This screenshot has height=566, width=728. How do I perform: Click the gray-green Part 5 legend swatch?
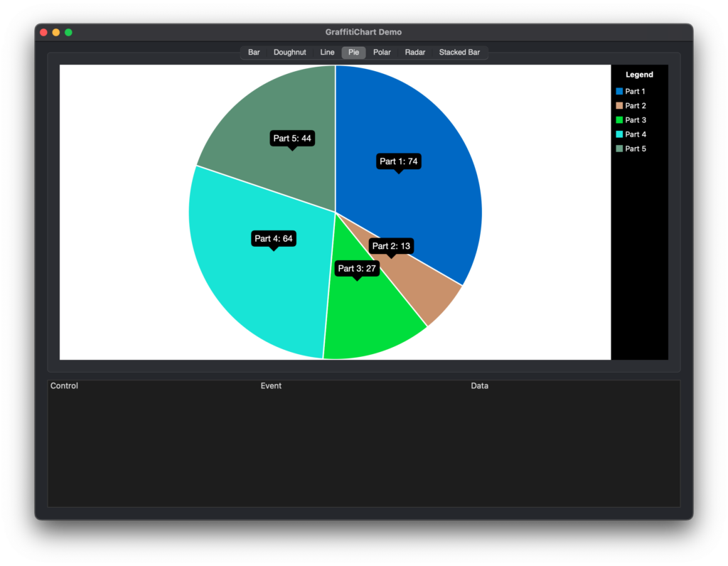pos(619,149)
